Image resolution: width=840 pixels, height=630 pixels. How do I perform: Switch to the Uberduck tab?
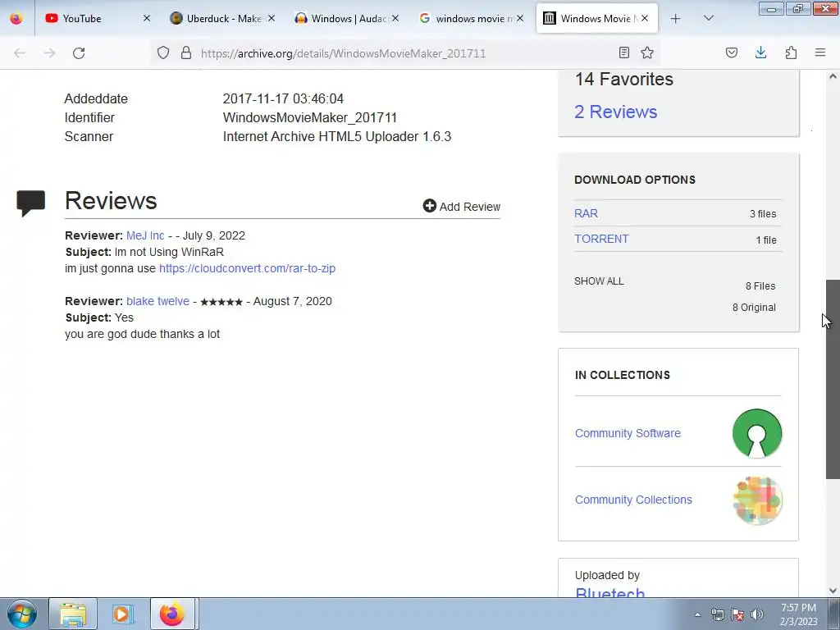coord(223,19)
